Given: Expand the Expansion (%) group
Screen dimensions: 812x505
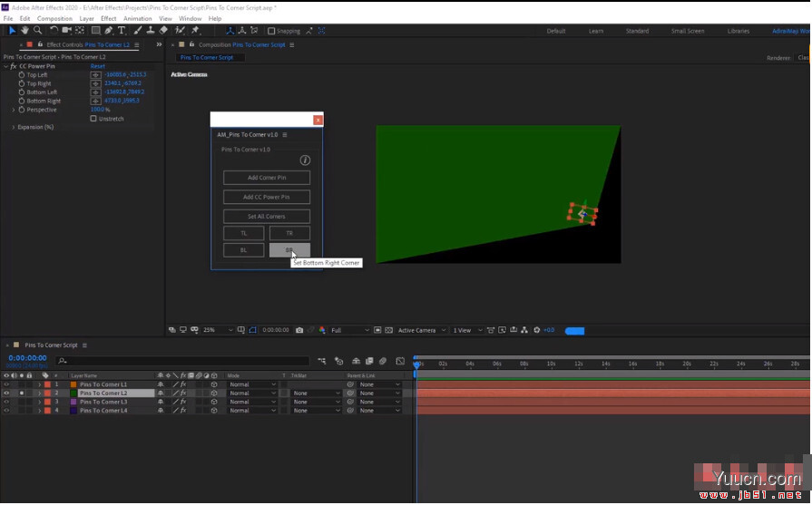Looking at the screenshot, I should (14, 127).
